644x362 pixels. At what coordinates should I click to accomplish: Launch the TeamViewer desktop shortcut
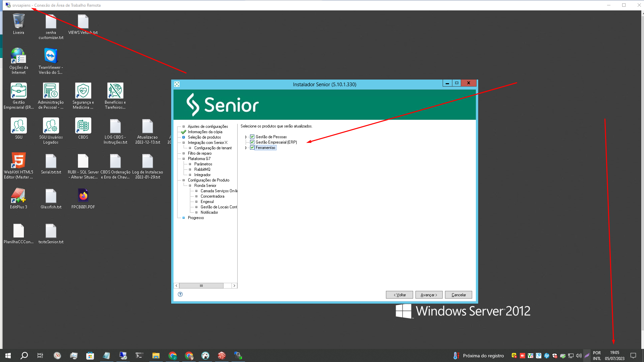(51, 61)
